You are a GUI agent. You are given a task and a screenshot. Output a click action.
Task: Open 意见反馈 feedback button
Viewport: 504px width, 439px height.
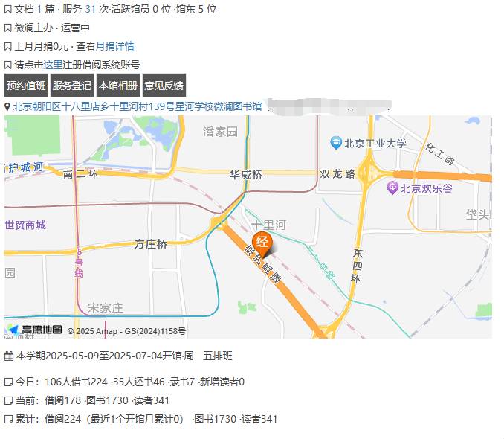point(164,86)
